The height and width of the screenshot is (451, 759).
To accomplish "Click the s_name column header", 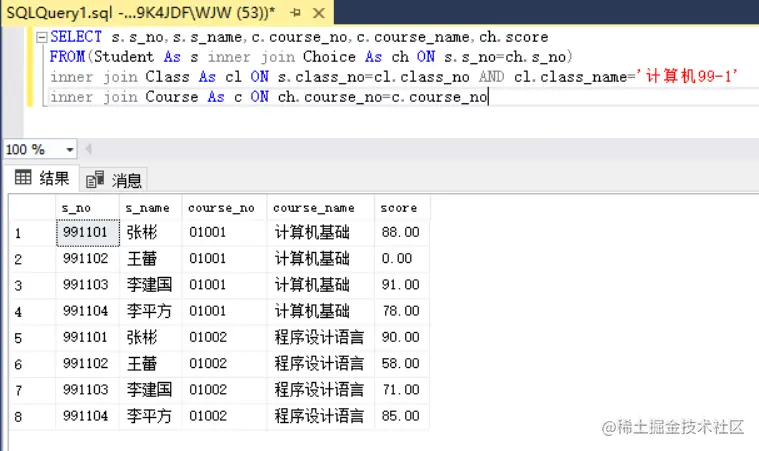I will click(151, 208).
